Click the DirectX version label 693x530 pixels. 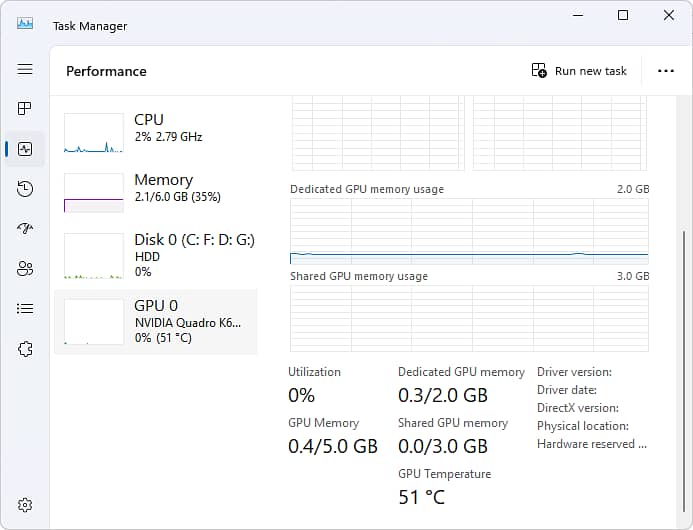pyautogui.click(x=578, y=408)
